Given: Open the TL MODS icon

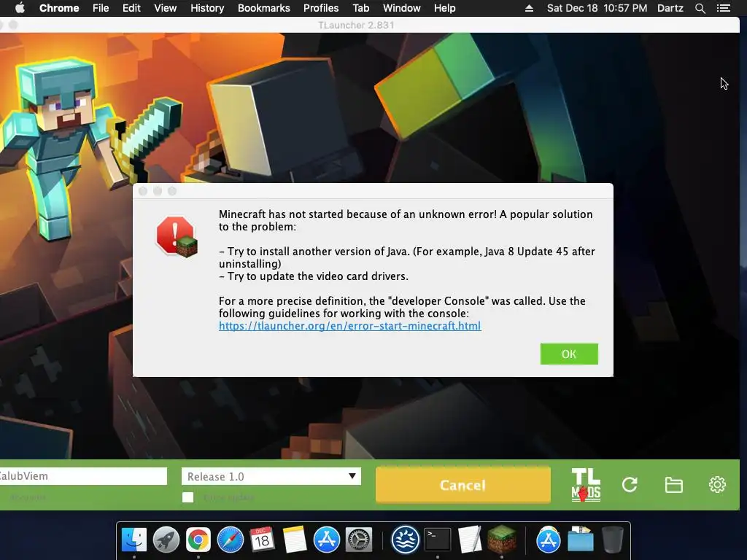Looking at the screenshot, I should click(x=586, y=485).
